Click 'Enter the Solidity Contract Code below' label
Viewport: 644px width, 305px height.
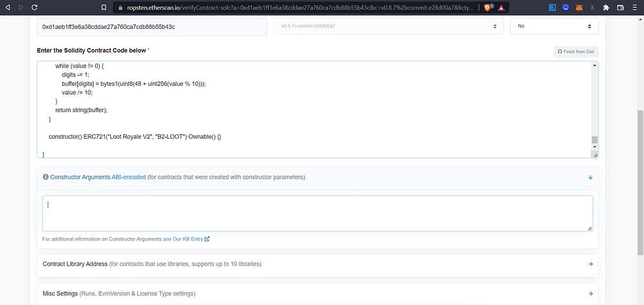pyautogui.click(x=91, y=50)
